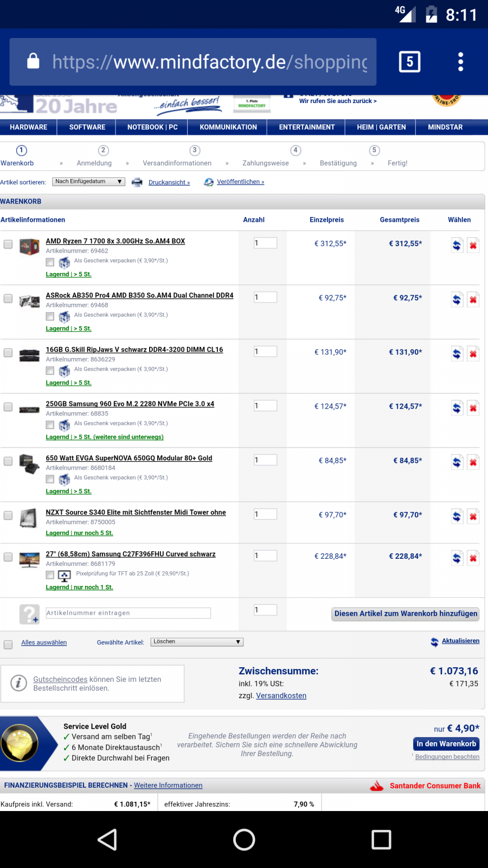Tick the Alles auswählen checkbox

pyautogui.click(x=8, y=644)
